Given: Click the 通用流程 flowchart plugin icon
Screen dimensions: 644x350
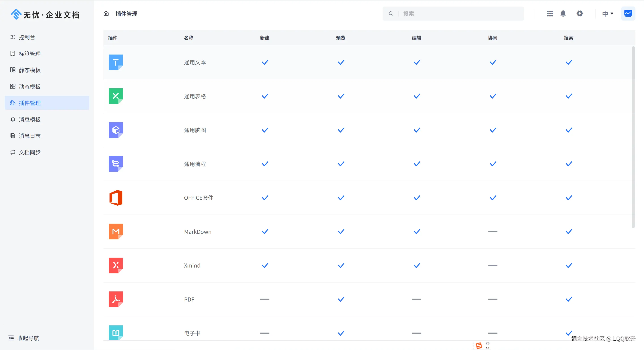Looking at the screenshot, I should (x=116, y=164).
